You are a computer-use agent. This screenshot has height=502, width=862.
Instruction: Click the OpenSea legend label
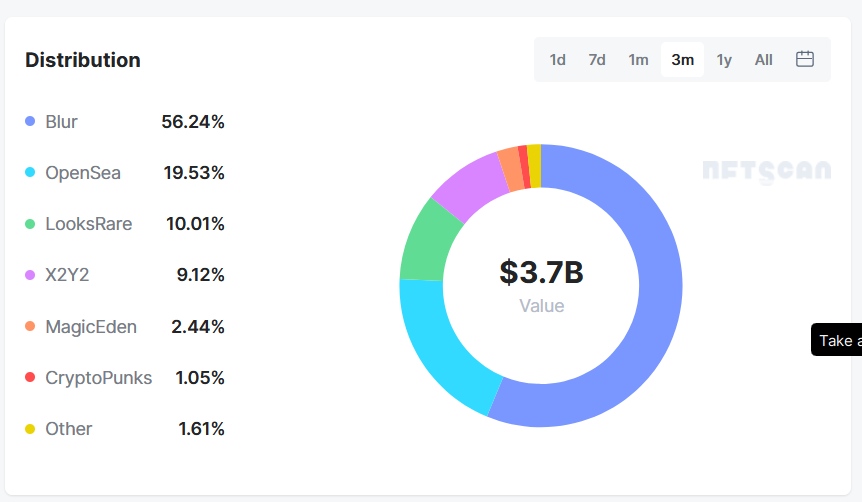click(82, 173)
